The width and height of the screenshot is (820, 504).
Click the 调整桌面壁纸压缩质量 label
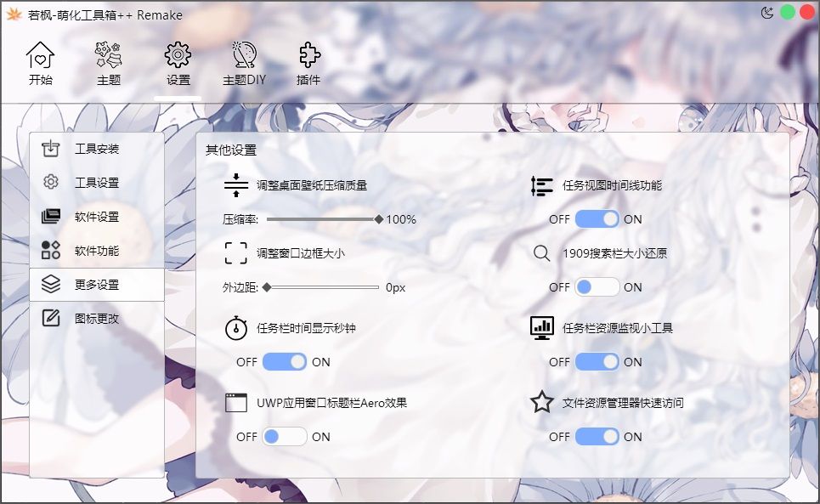point(312,185)
